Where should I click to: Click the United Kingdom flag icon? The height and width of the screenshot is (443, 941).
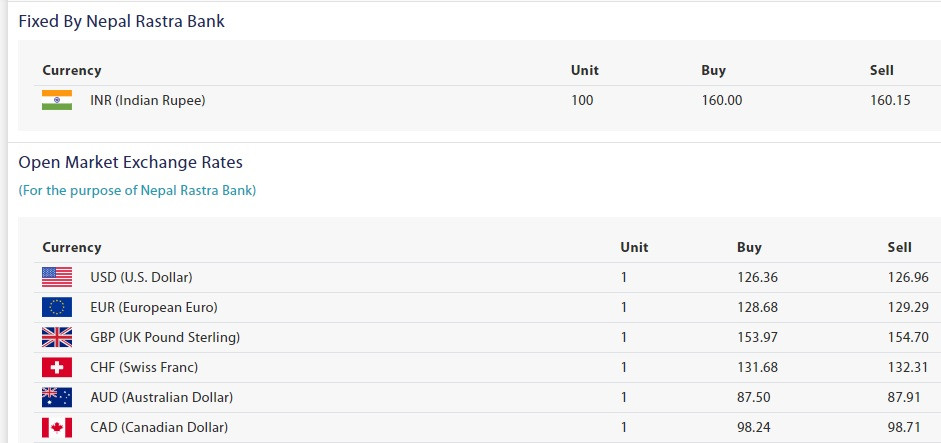coord(57,337)
